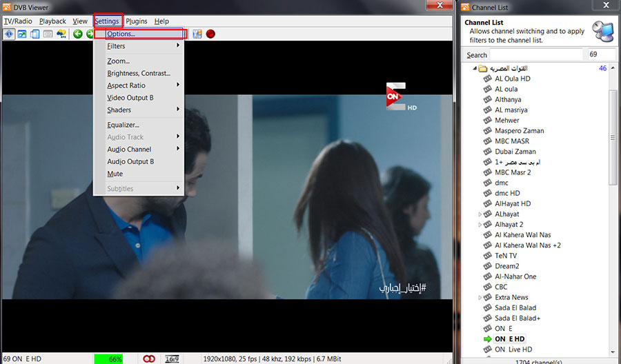Open the EPG toolbar icon

point(61,34)
